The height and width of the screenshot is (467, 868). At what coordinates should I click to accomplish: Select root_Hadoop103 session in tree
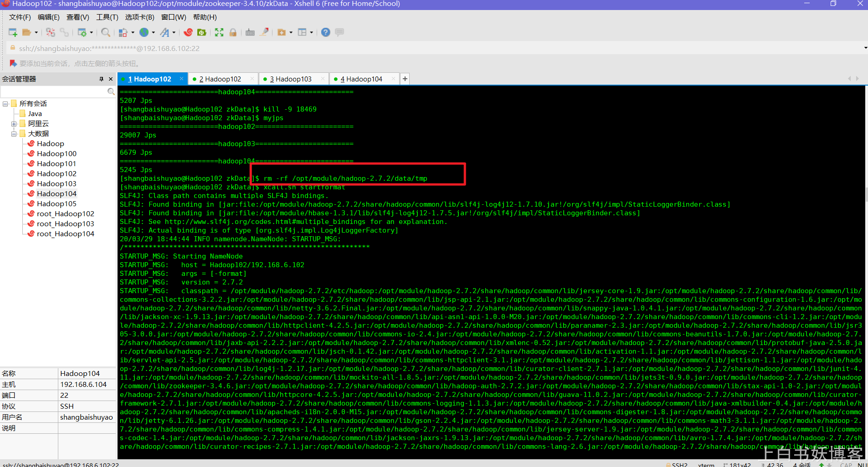61,224
